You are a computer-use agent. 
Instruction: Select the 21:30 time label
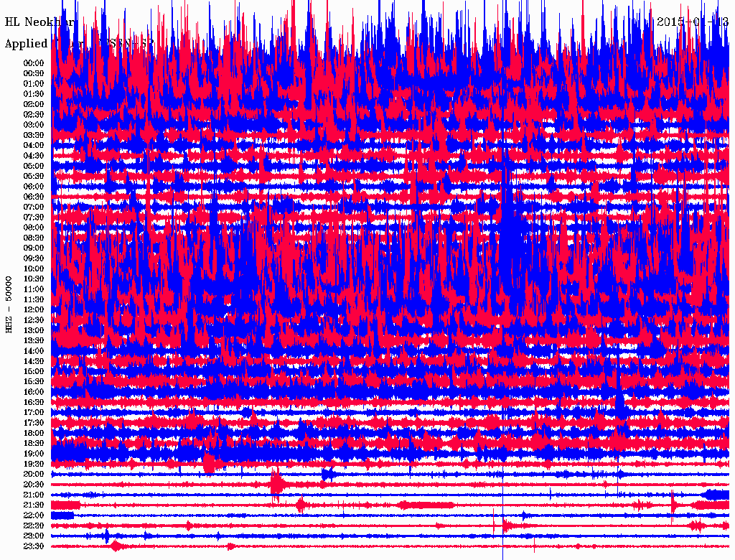34,505
